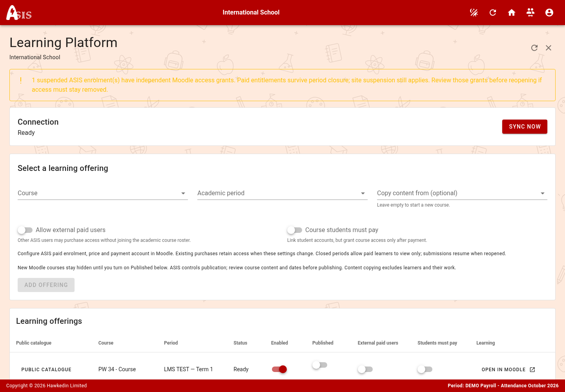This screenshot has width=565, height=392.
Task: Click the Add Offering button
Action: pos(46,285)
